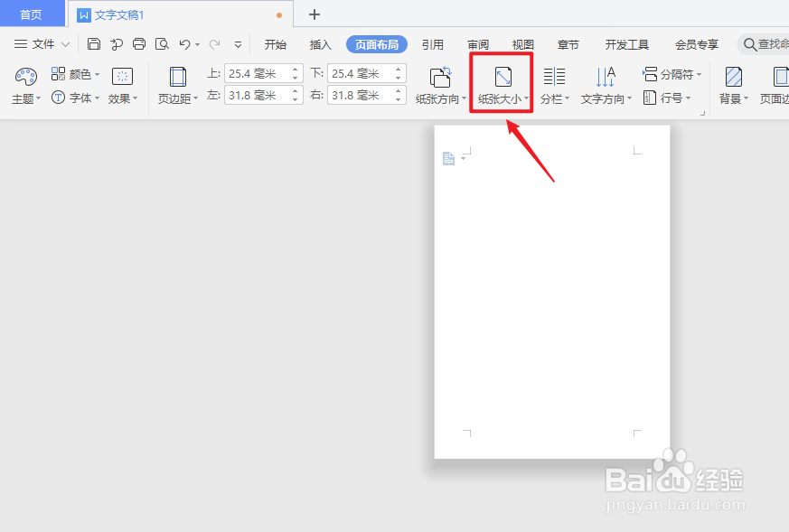789x532 pixels.
Task: Increase the left margin 左 value
Action: (x=296, y=90)
